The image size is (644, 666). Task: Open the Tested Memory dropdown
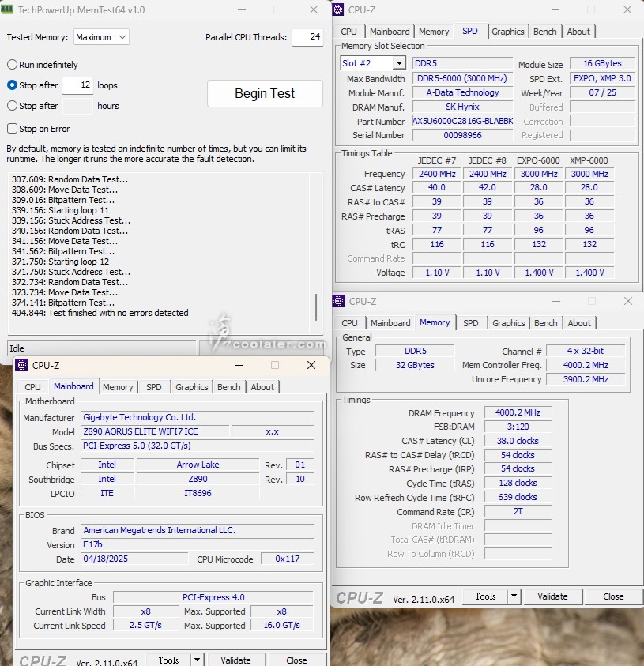pos(101,37)
